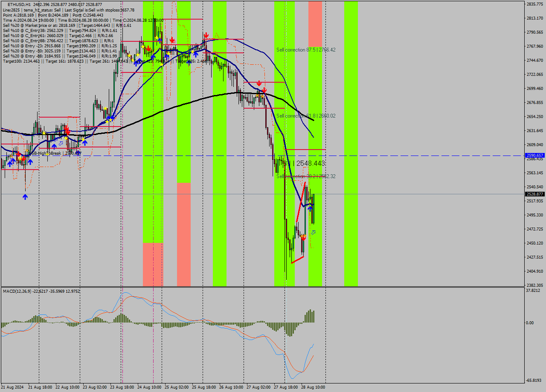Select the blue up arrow near the 25 Aug candles
546x392 pixels.
tap(167, 56)
